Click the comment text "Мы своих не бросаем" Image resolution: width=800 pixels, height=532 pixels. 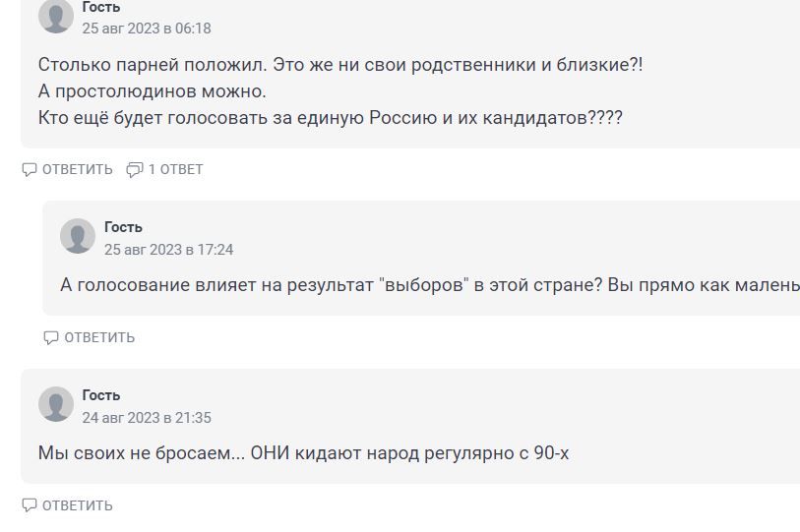coord(303,453)
